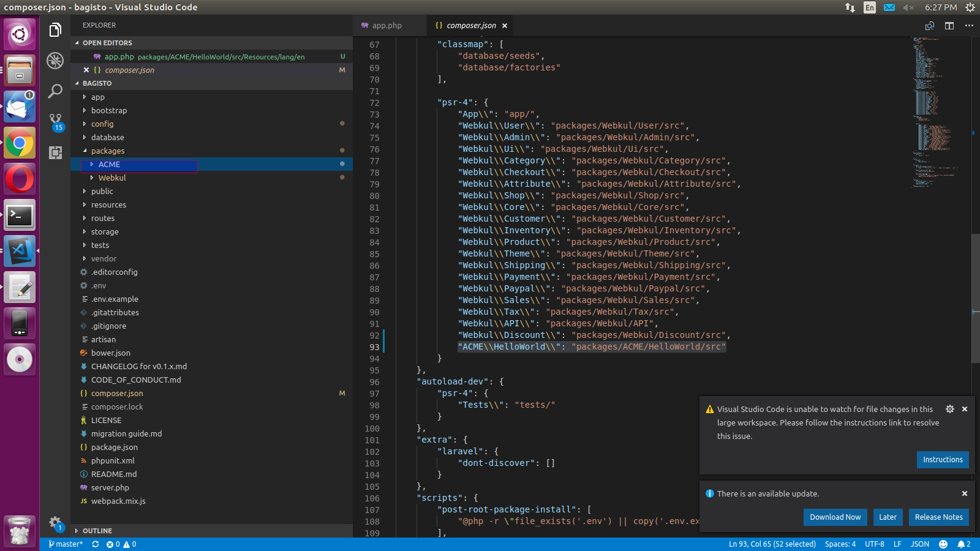Open the Debug view icon
The width and height of the screenshot is (980, 551).
click(55, 60)
